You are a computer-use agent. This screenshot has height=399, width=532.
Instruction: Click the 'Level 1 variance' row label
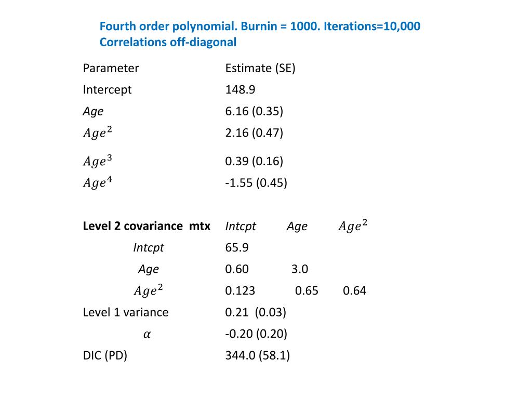(x=126, y=312)
